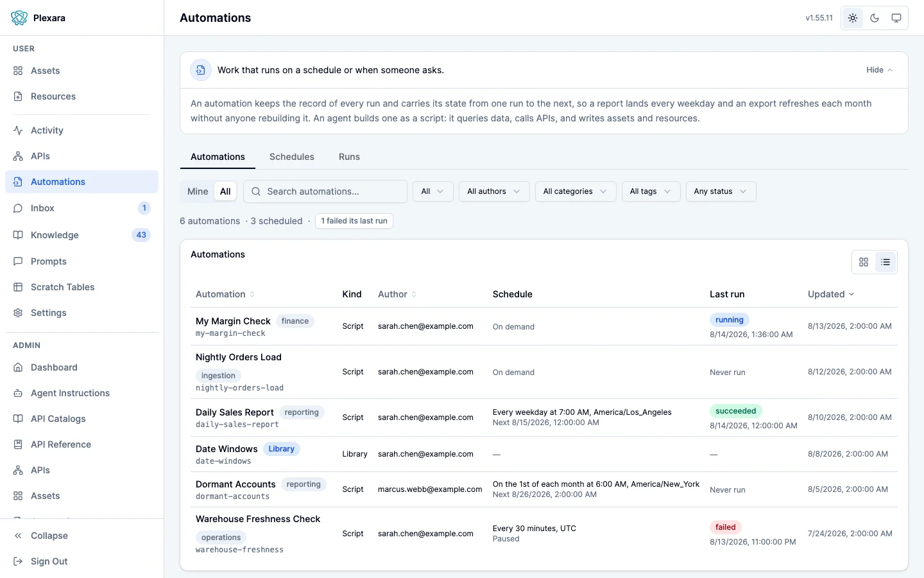Open the All authors dropdown

click(x=494, y=191)
